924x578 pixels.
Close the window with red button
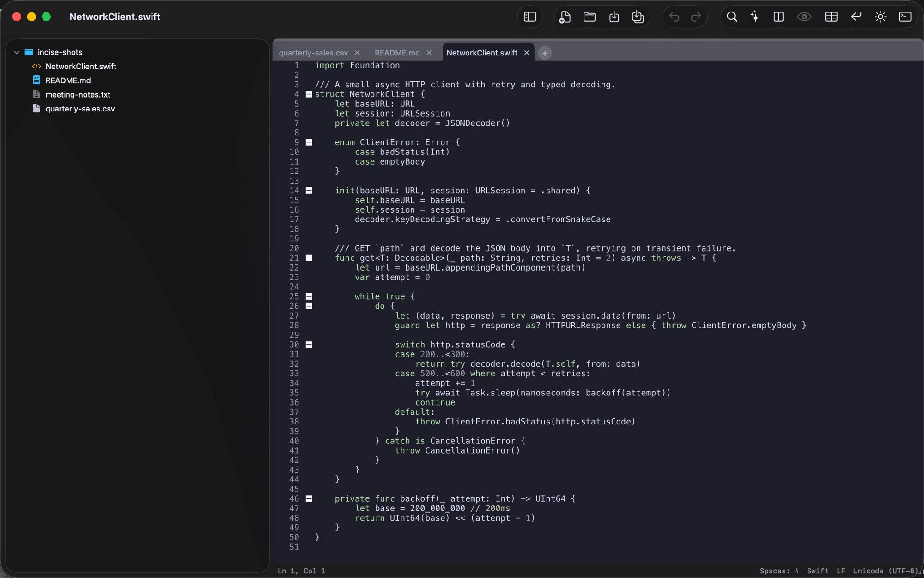(x=17, y=17)
